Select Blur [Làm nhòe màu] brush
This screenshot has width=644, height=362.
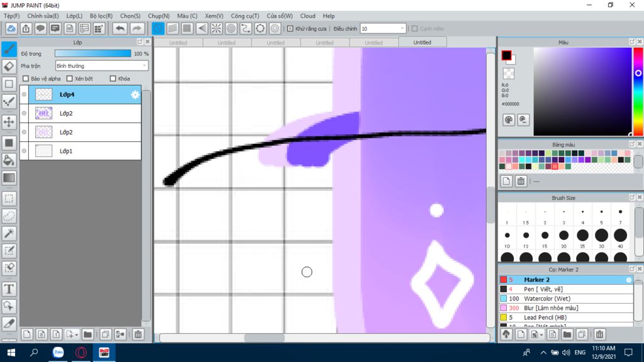click(x=566, y=308)
